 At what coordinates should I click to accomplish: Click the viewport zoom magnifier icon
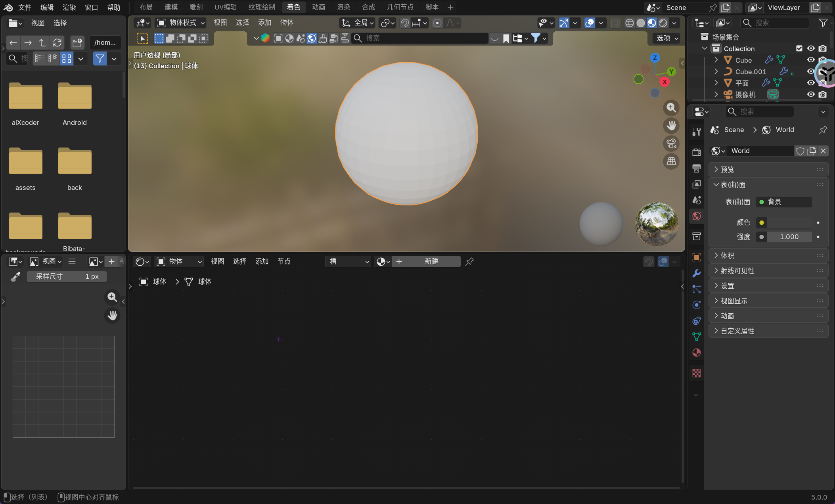click(x=671, y=107)
